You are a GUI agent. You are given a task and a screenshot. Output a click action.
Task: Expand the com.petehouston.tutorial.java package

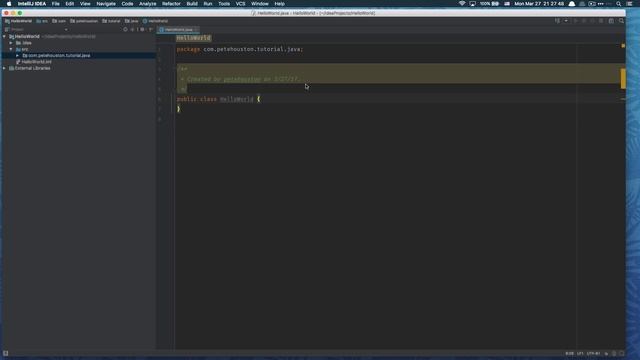pyautogui.click(x=18, y=56)
